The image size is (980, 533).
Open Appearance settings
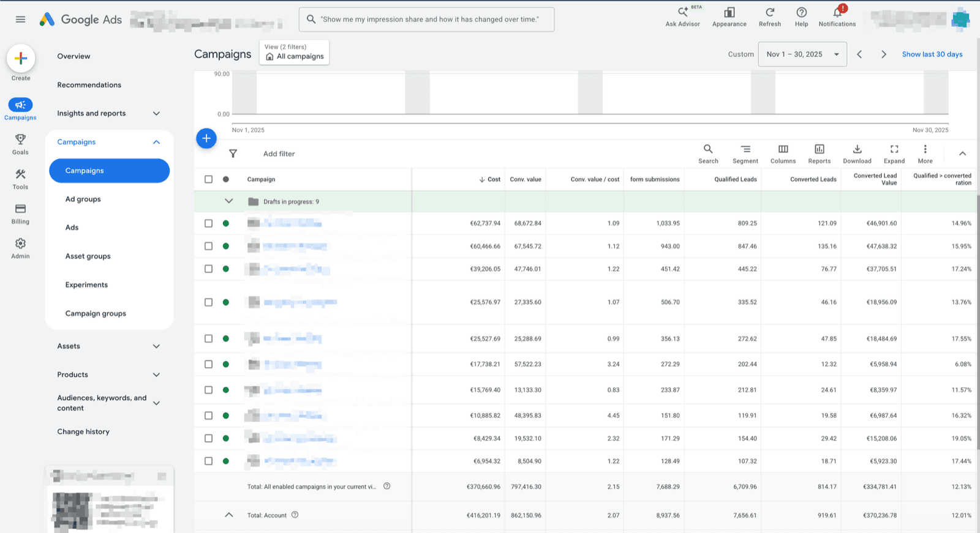(x=729, y=17)
